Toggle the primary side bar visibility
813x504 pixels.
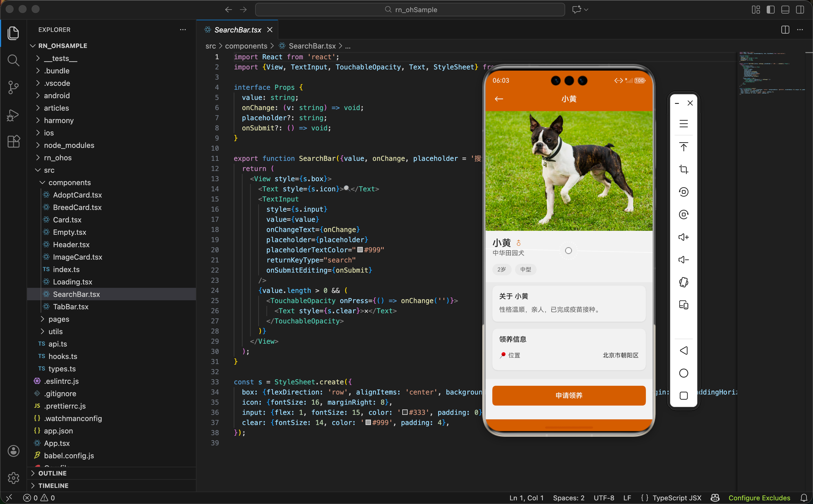click(770, 10)
